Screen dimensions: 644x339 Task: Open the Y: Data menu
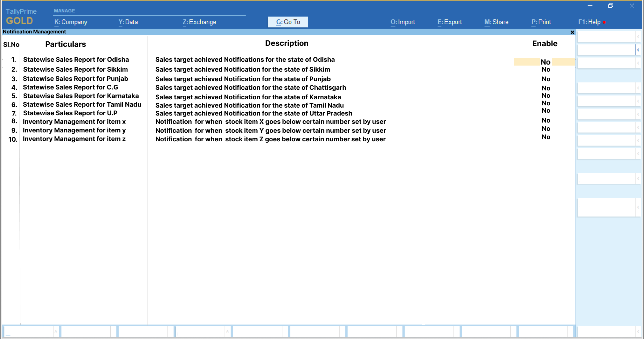128,22
